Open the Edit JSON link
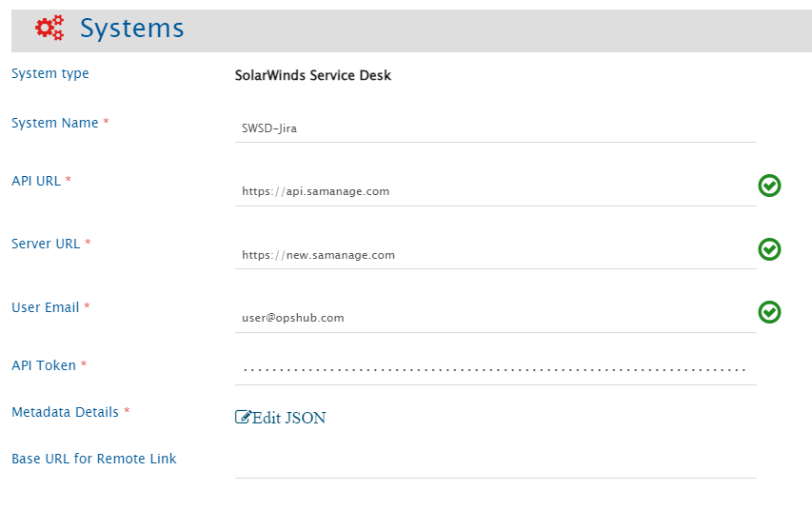Viewport: 812px width, 510px height. click(288, 418)
